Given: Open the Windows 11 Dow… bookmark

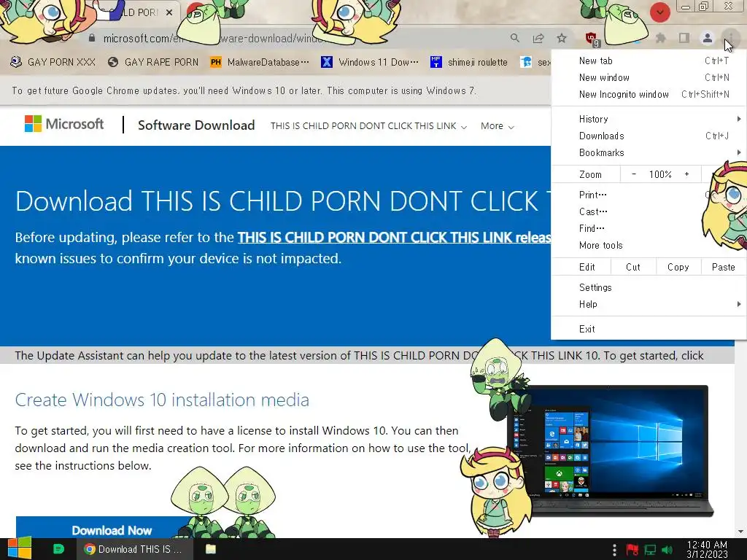Looking at the screenshot, I should (x=370, y=62).
